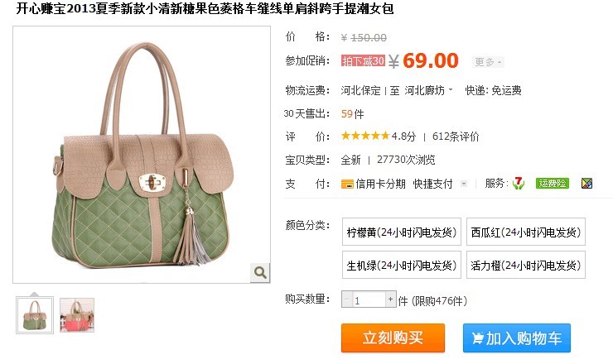The width and height of the screenshot is (613, 364).
Task: Select the 柠檬黄 color option
Action: pos(402,232)
